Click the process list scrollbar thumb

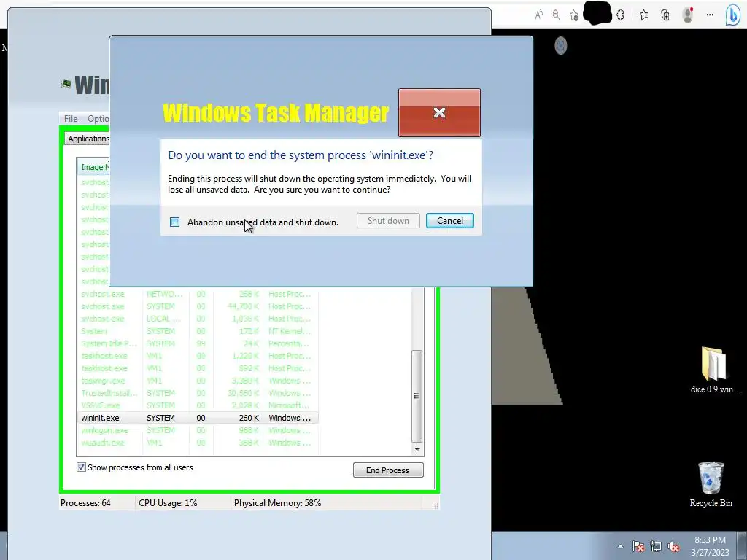pyautogui.click(x=417, y=396)
